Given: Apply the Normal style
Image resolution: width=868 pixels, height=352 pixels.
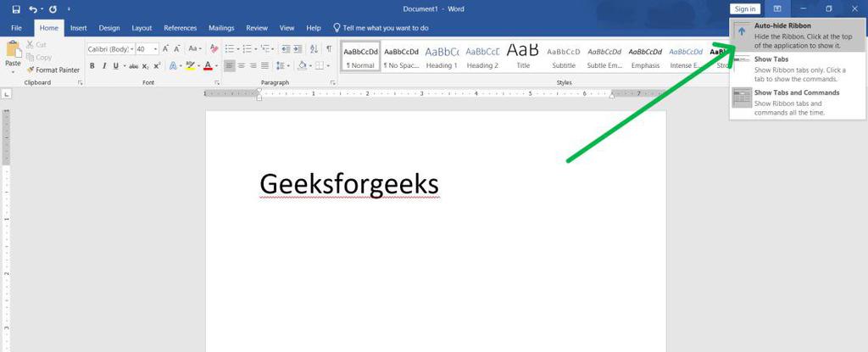Looking at the screenshot, I should [361, 56].
